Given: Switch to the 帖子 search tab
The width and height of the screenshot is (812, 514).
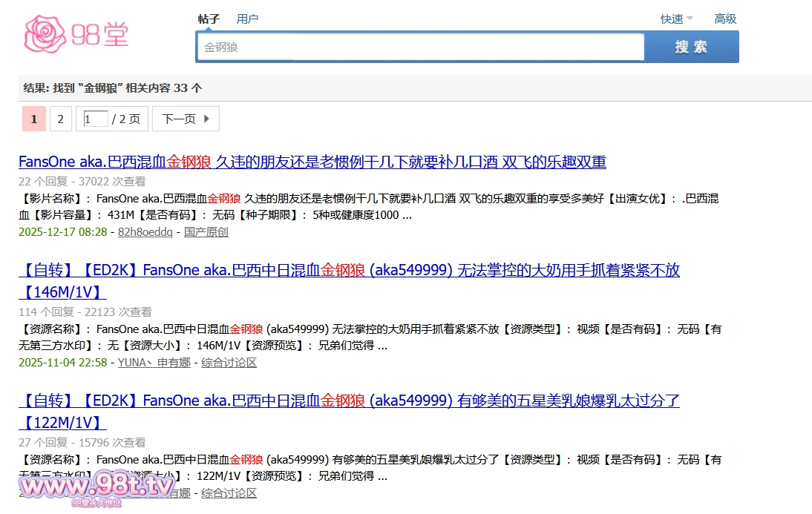Looking at the screenshot, I should pyautogui.click(x=209, y=19).
